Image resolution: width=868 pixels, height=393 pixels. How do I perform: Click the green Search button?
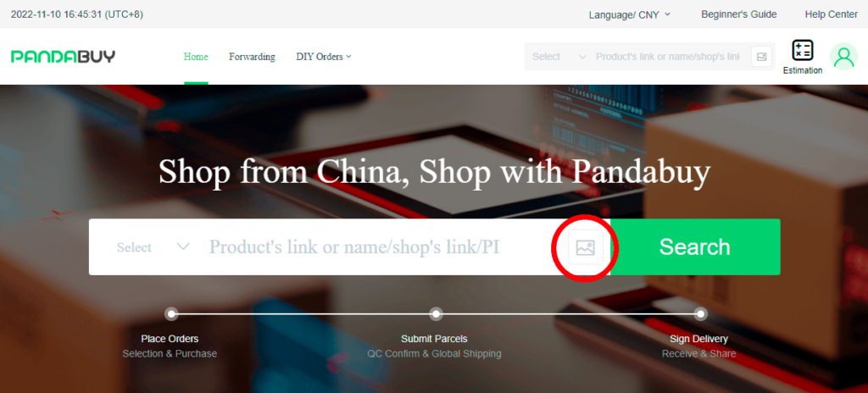click(x=695, y=246)
